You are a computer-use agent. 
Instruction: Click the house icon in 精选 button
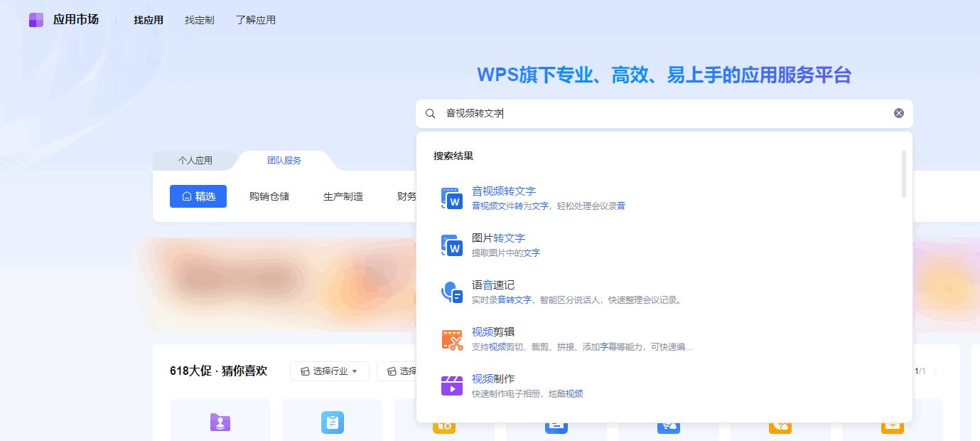tap(187, 196)
